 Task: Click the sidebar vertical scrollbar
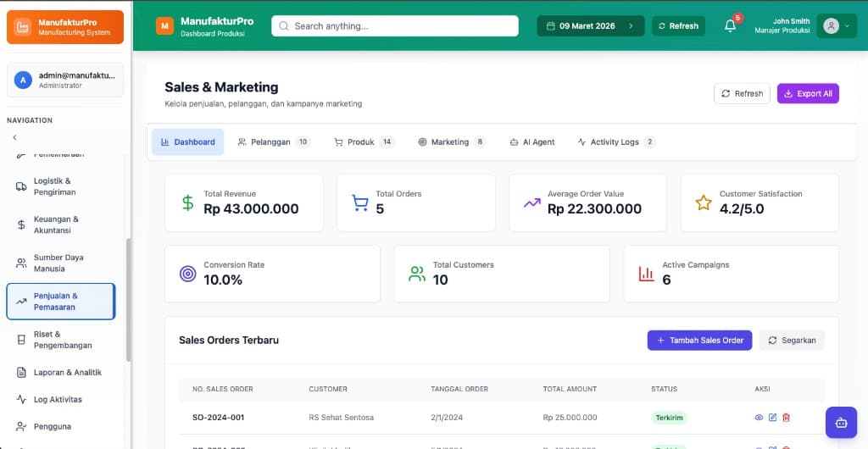point(128,297)
